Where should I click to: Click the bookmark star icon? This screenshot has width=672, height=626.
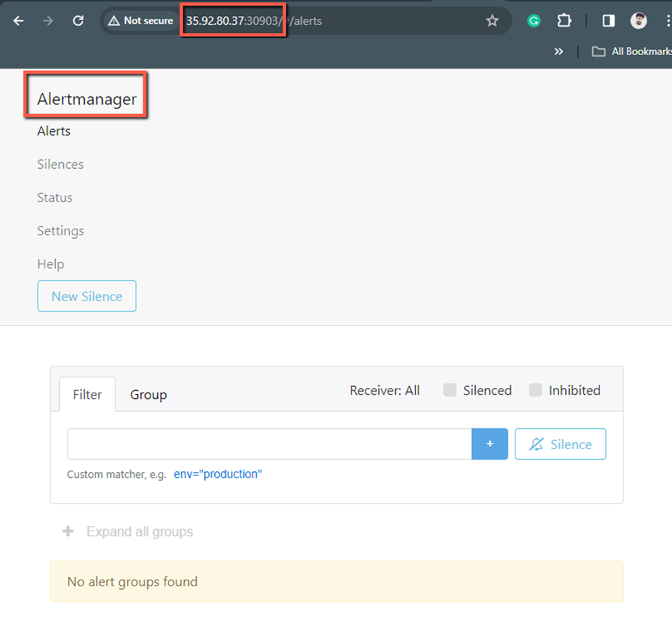tap(493, 21)
